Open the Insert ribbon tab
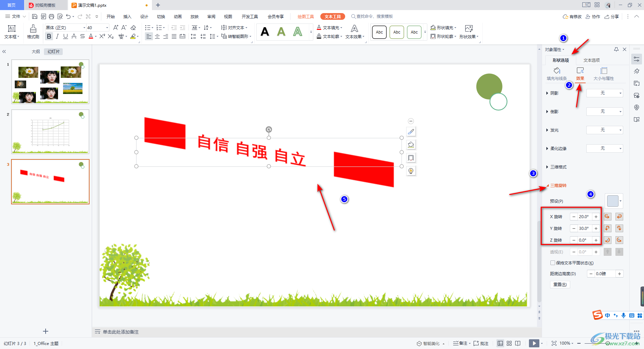 (127, 16)
